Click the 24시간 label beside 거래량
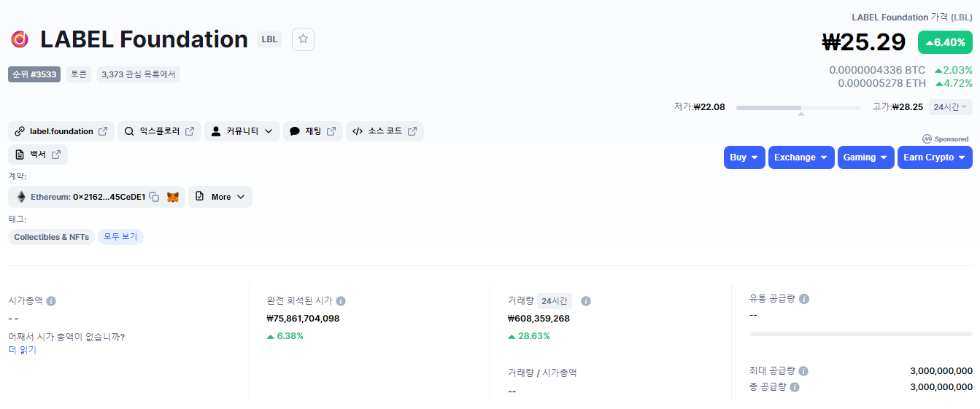The width and height of the screenshot is (980, 409). (x=555, y=300)
